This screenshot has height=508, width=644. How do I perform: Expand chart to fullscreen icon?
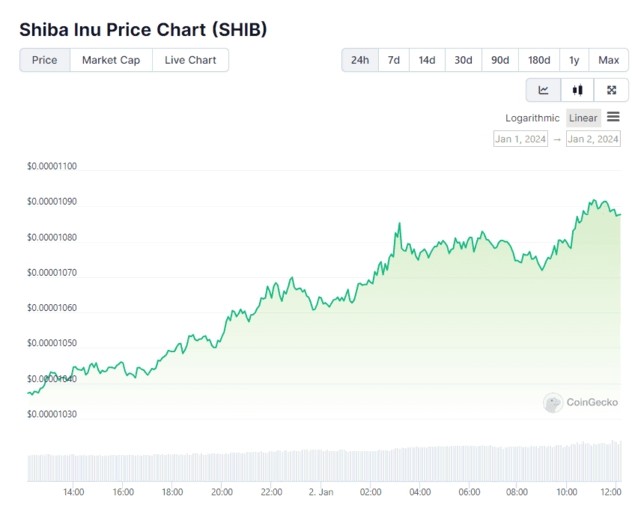(x=611, y=90)
